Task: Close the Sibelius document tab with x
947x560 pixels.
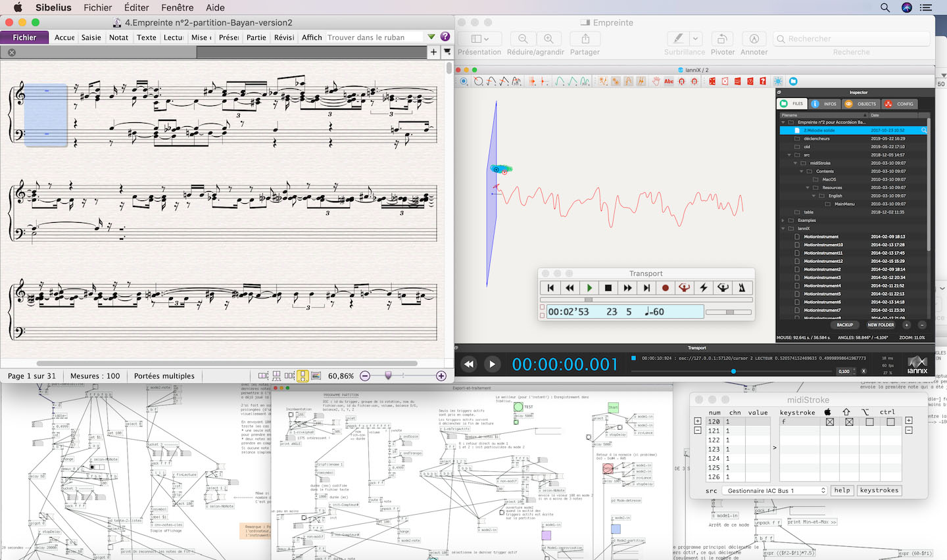Action: [12, 53]
